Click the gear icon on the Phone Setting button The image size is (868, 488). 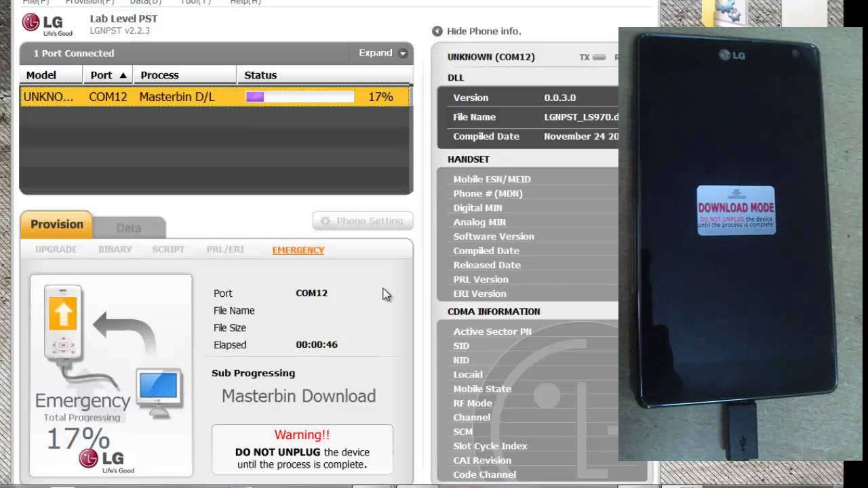point(325,221)
